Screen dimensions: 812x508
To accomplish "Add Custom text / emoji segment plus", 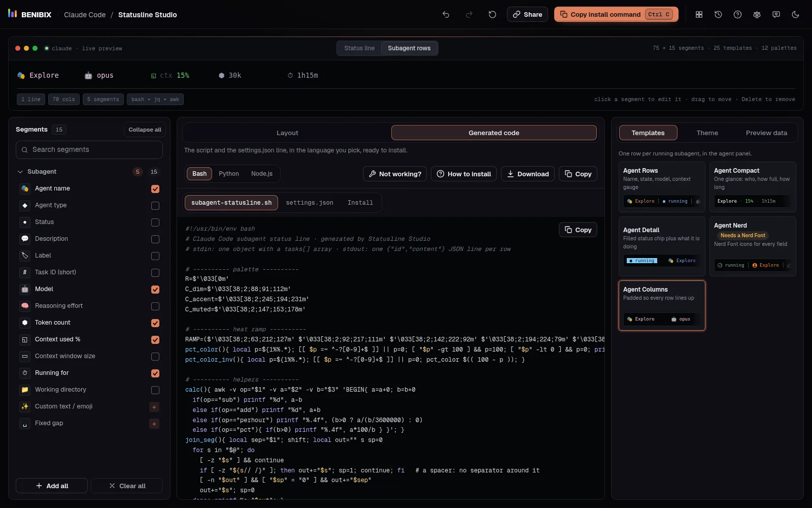I will [155, 407].
